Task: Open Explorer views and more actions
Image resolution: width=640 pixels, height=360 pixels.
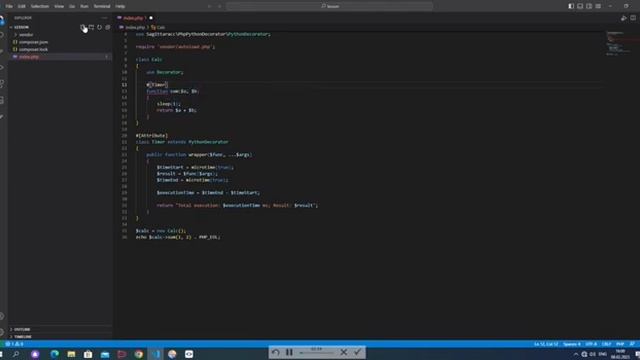Action: pos(104,18)
